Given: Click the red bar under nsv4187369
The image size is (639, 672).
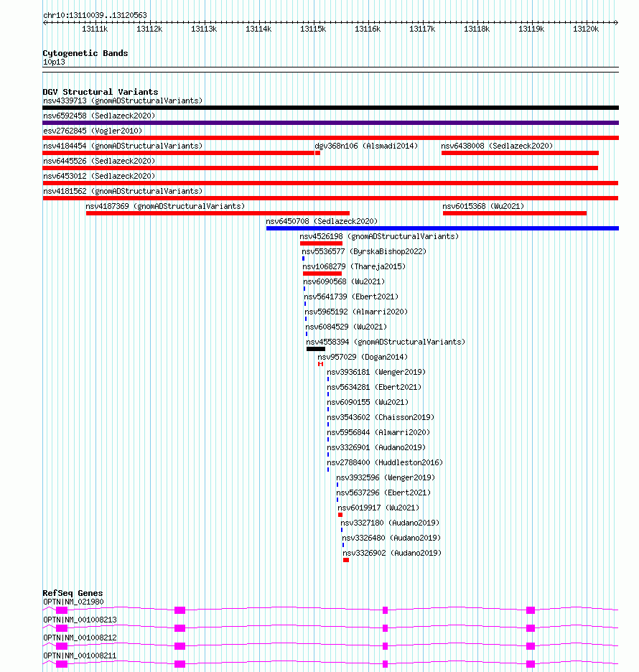Looking at the screenshot, I should tap(218, 213).
